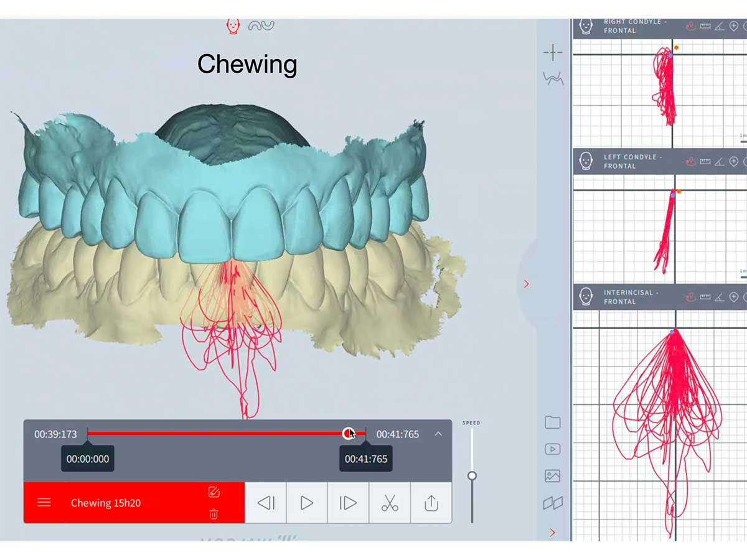Image resolution: width=747 pixels, height=560 pixels.
Task: Open the folder icon in right sidebar
Action: coord(552,422)
